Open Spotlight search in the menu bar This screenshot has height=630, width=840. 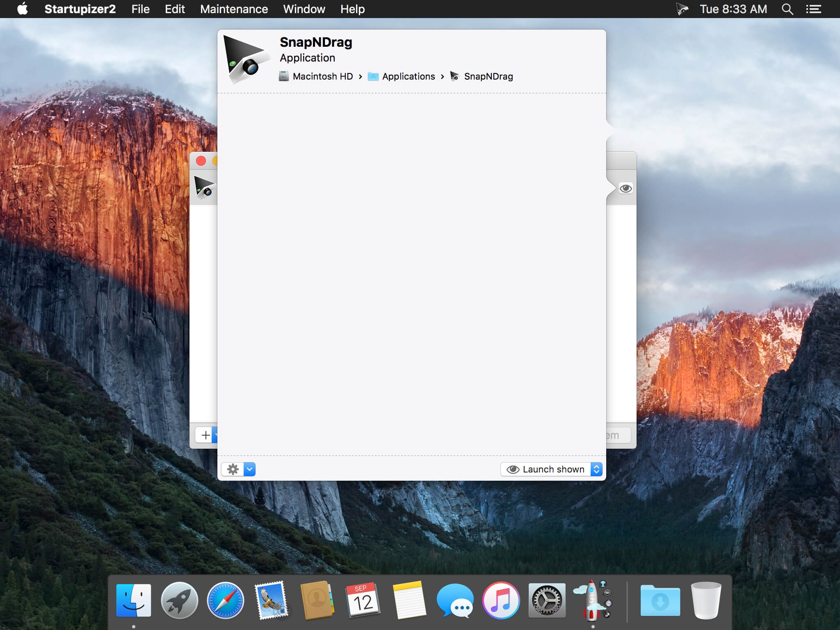(787, 9)
